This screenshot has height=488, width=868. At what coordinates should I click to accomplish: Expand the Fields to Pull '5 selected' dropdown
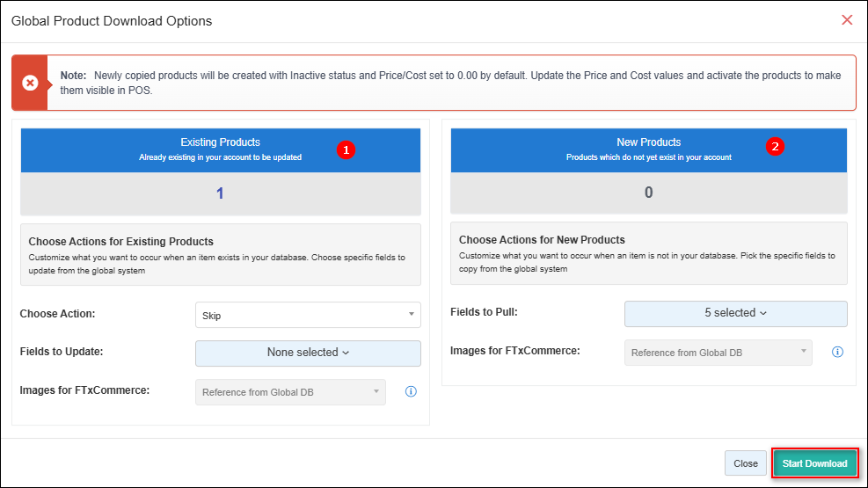[x=735, y=313]
